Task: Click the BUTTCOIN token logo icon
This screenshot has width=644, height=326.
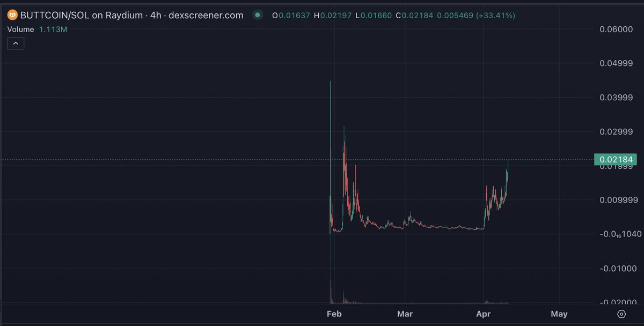Action: click(12, 16)
